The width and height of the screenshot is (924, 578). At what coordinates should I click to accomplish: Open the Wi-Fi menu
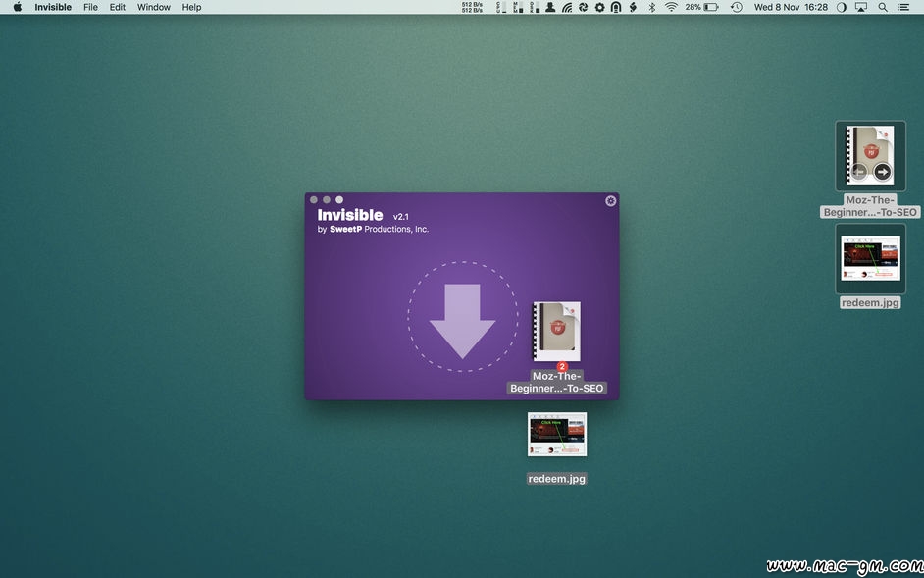point(671,7)
